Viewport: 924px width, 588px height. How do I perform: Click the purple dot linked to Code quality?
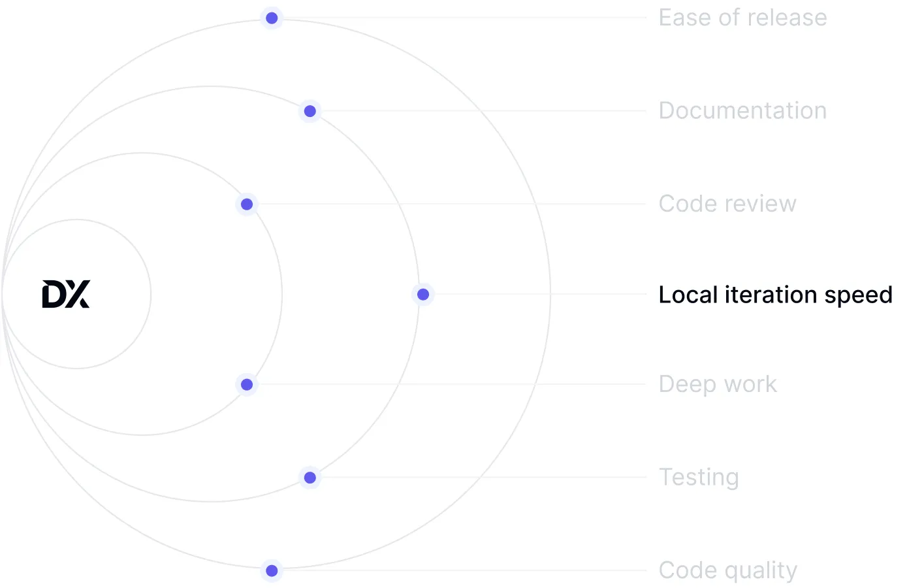272,571
